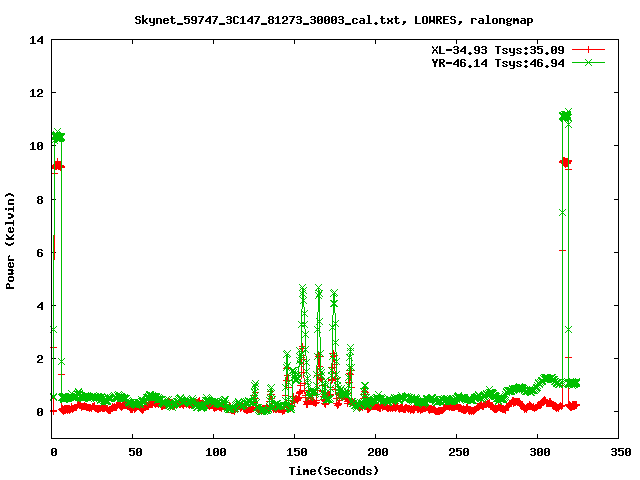640x480 pixels.
Task: Click the 250 tick label on x-axis
Action: click(457, 452)
